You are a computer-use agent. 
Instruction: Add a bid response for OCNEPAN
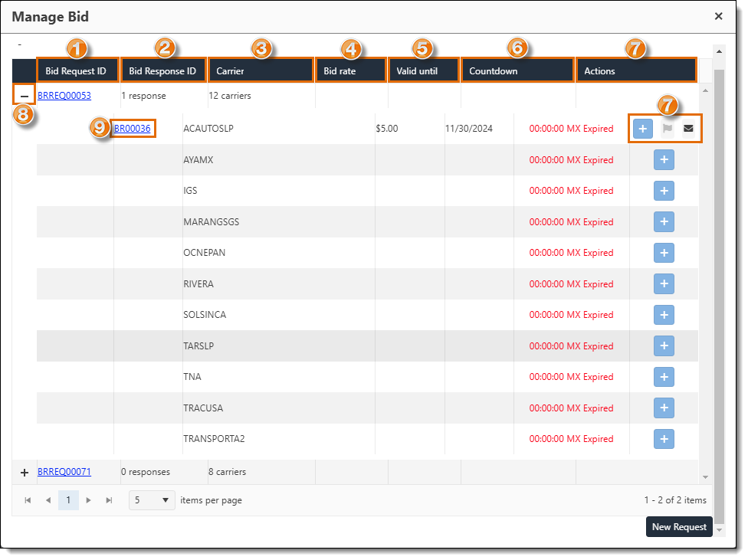tap(664, 253)
